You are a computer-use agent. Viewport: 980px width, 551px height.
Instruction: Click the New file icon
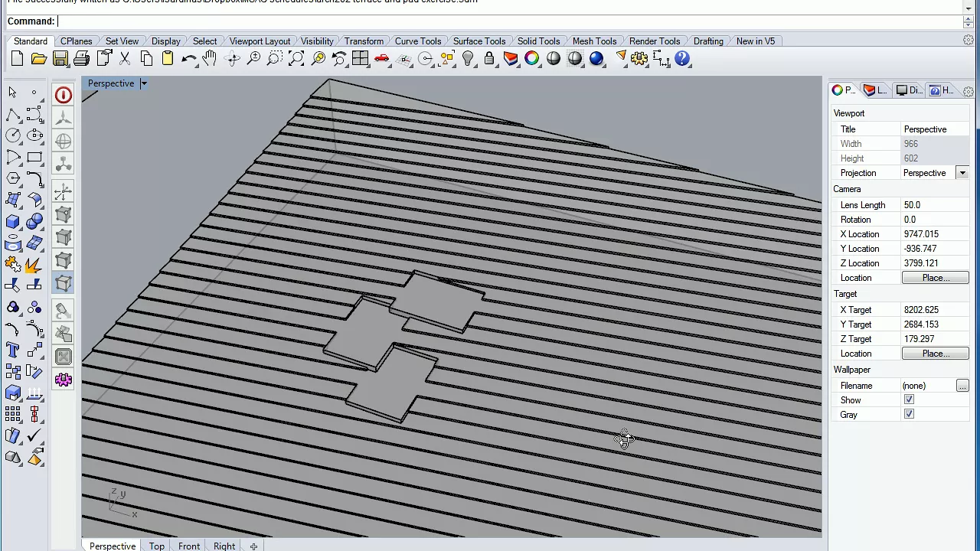click(x=17, y=59)
